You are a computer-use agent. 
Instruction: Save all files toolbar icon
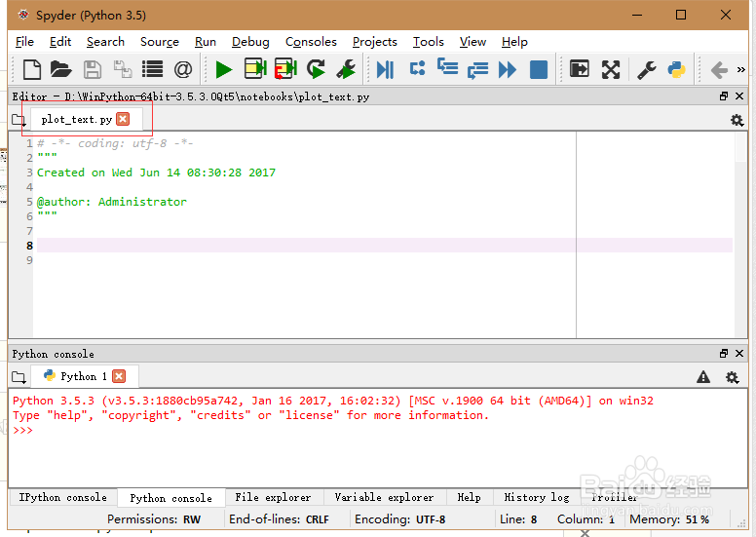[123, 69]
